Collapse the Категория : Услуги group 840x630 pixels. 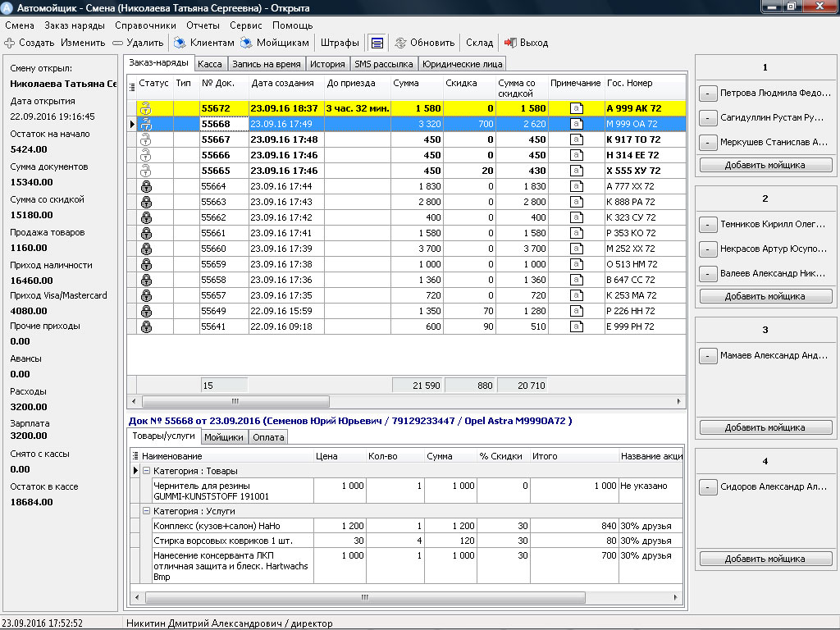pos(146,511)
